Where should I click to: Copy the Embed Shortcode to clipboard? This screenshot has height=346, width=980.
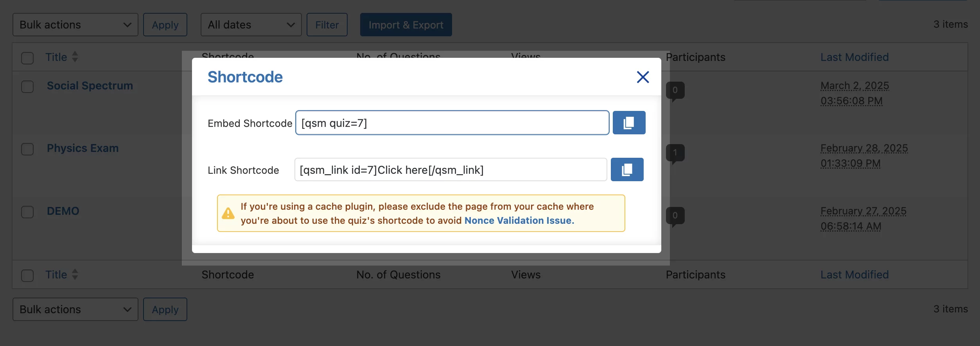629,123
